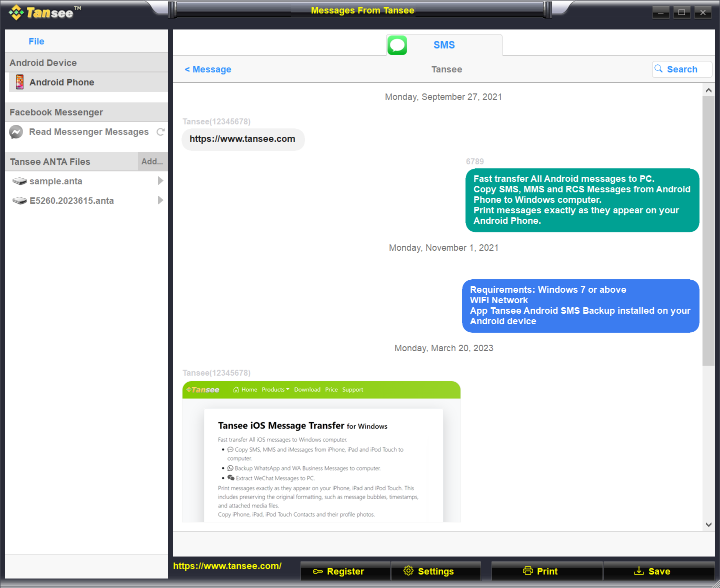
Task: Click the search magnifier icon
Action: (658, 69)
